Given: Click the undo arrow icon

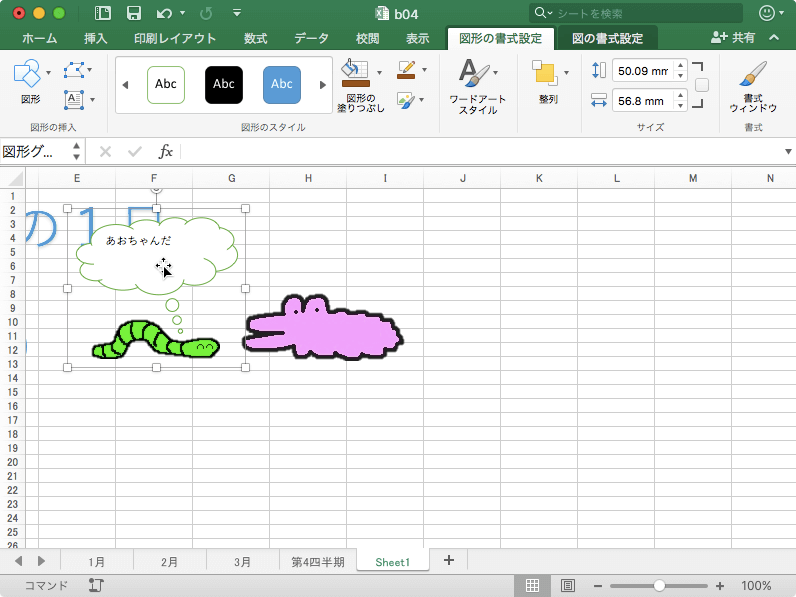Looking at the screenshot, I should (x=164, y=13).
